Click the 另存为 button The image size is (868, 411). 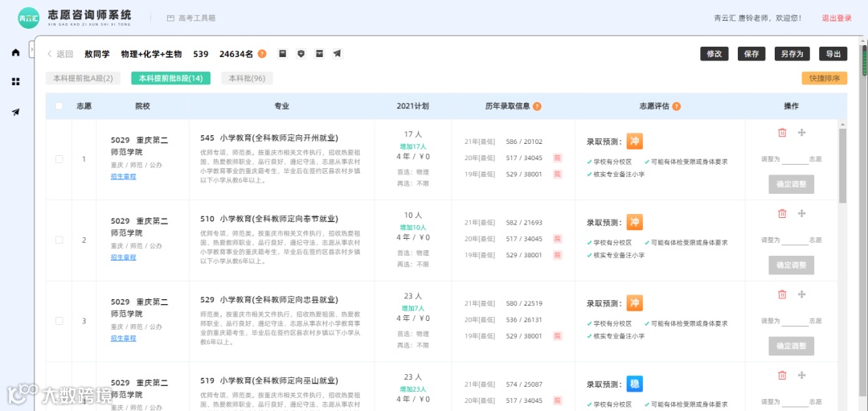pos(792,54)
